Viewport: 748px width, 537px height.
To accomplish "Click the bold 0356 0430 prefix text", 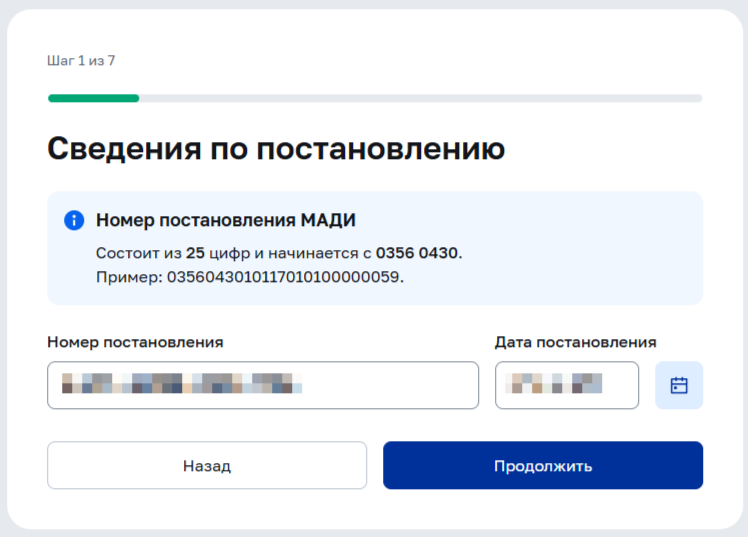I will [x=417, y=253].
